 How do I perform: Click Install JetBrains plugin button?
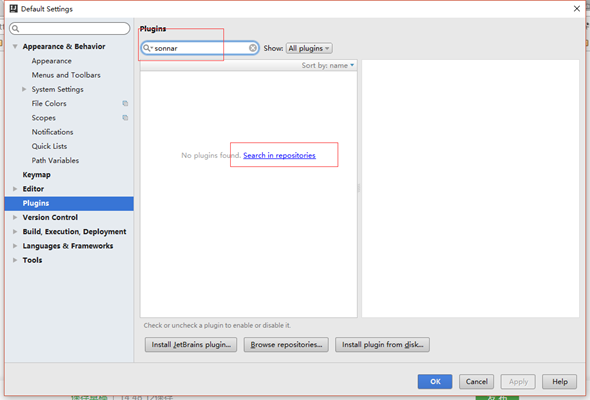(191, 345)
